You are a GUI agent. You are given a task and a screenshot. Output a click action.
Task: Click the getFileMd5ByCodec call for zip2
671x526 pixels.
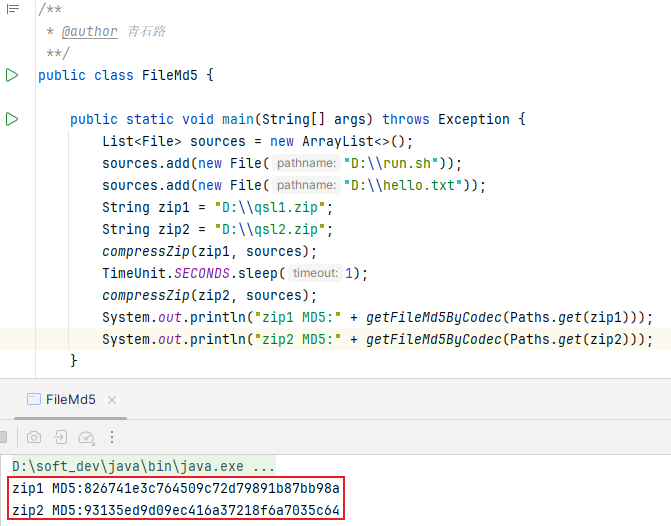pos(432,339)
